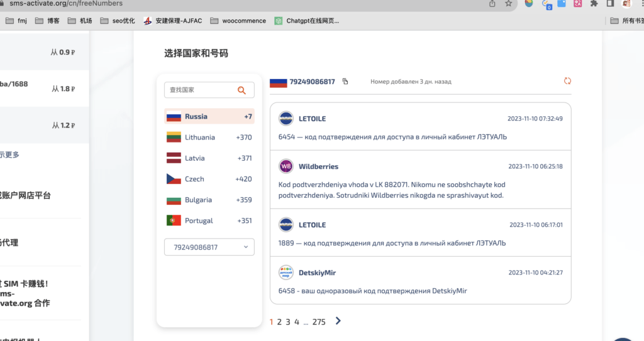Select the Russia +7 country row

pyautogui.click(x=209, y=117)
